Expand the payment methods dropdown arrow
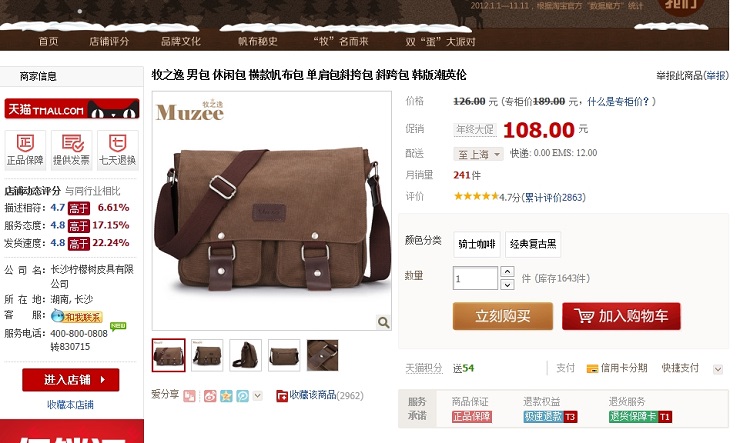The height and width of the screenshot is (443, 750). point(717,369)
